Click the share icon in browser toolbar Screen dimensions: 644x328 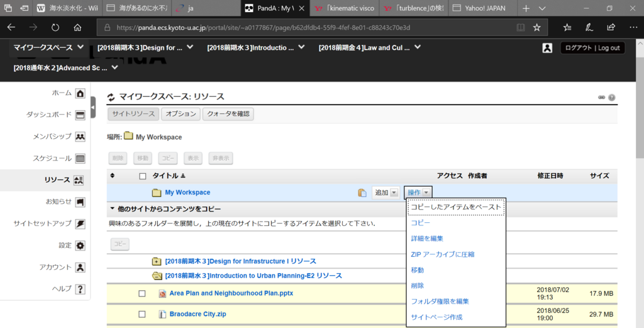pos(611,28)
